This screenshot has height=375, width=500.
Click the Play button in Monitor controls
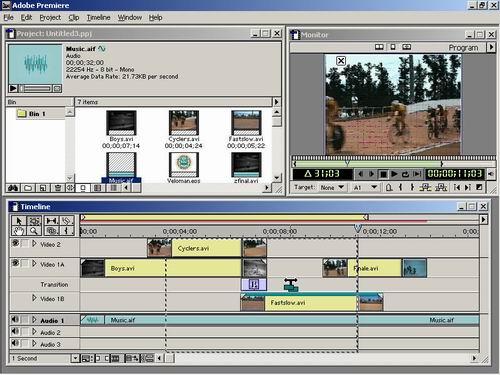(394, 174)
